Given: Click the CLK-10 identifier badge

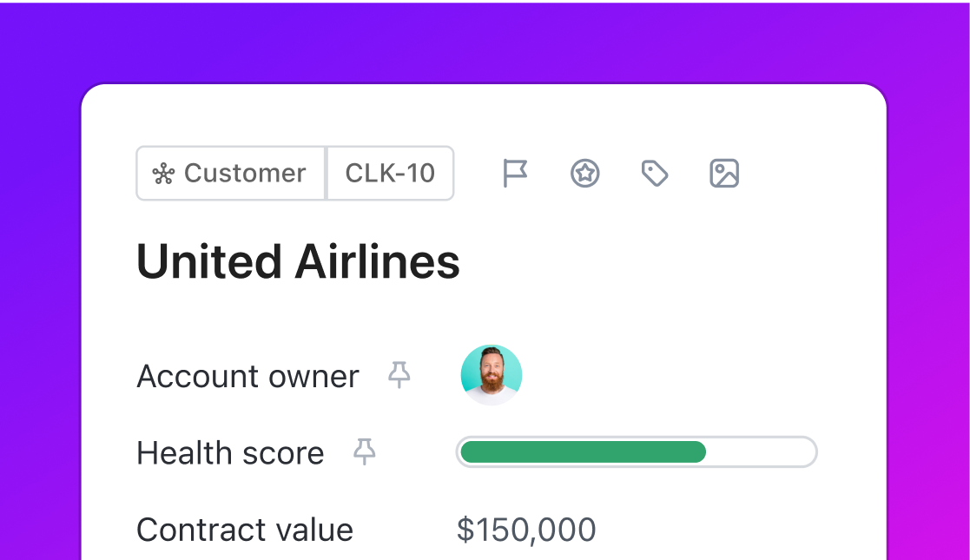Looking at the screenshot, I should tap(390, 174).
